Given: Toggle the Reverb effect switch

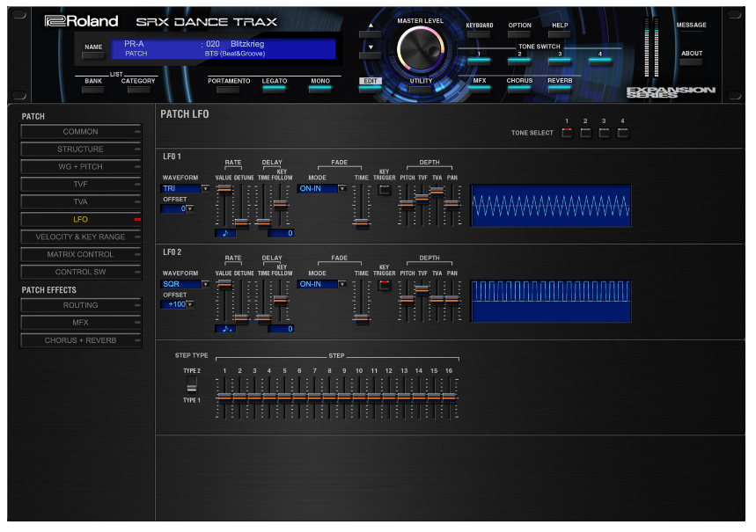Looking at the screenshot, I should click(560, 89).
